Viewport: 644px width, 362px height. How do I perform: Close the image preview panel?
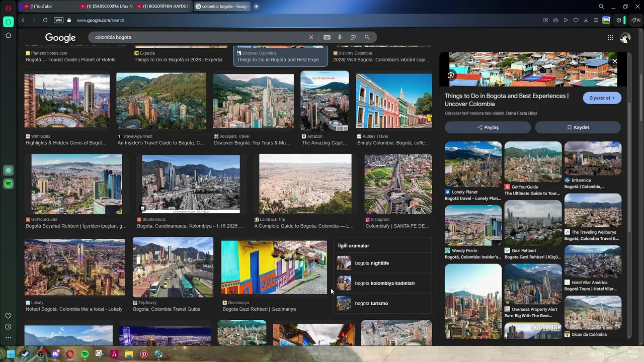pyautogui.click(x=614, y=61)
